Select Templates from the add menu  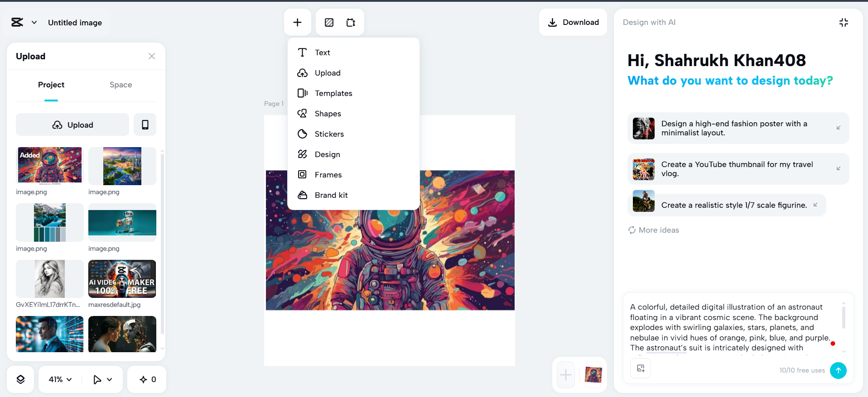333,93
